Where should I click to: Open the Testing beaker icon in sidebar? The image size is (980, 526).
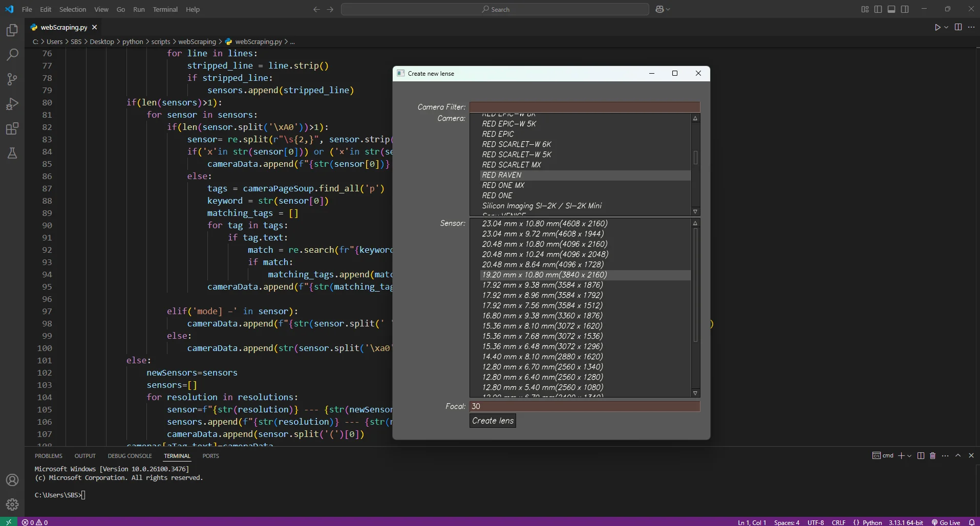click(x=11, y=153)
